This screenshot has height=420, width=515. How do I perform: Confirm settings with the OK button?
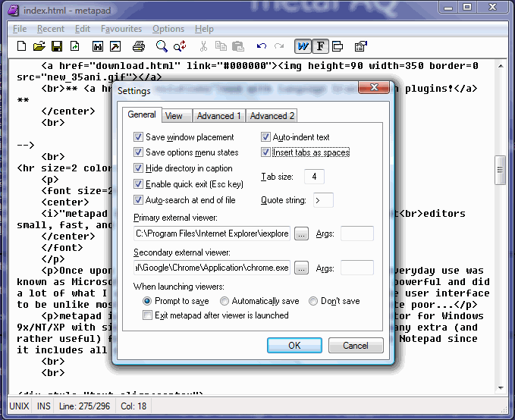294,346
